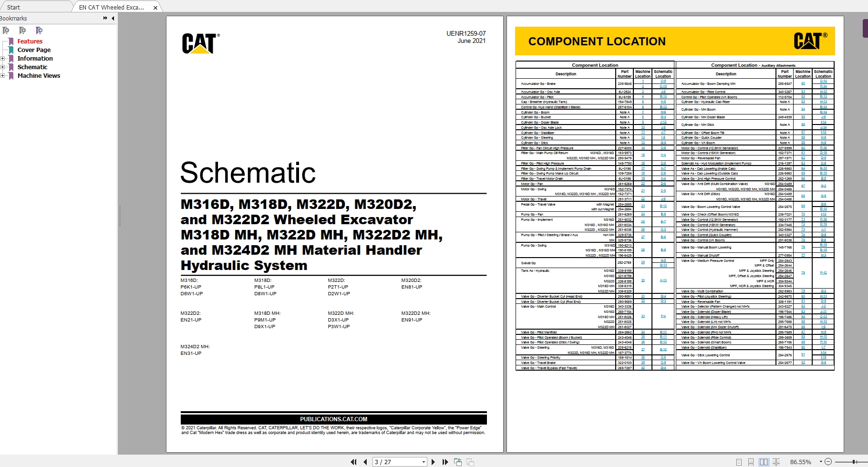The image size is (868, 467).
Task: Open machine location link 14 for Fan Circuit filter
Action: tap(643, 148)
